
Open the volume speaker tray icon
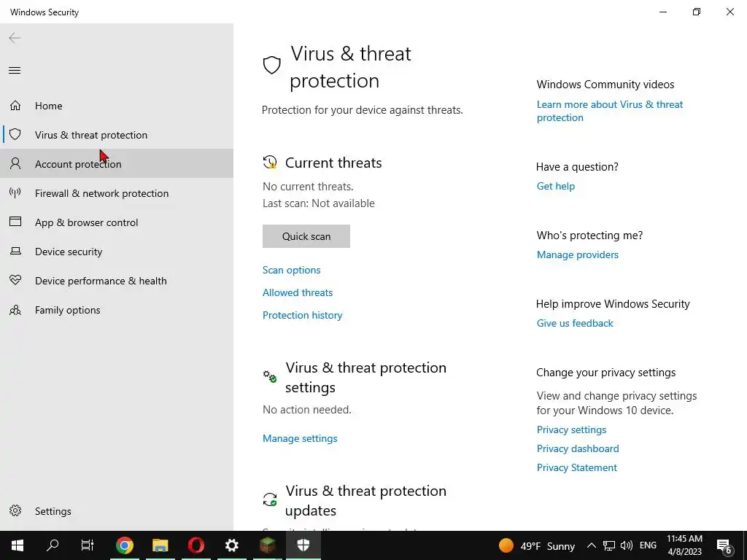pos(627,545)
